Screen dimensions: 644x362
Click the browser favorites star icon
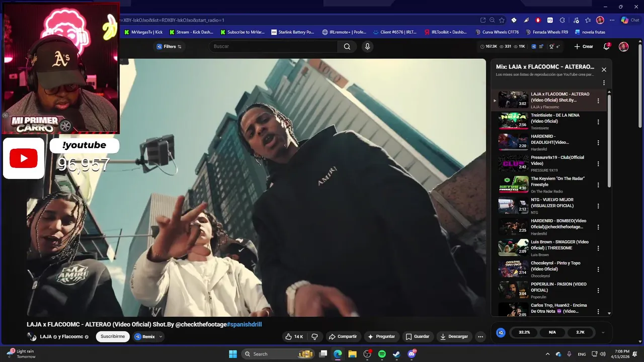click(502, 20)
